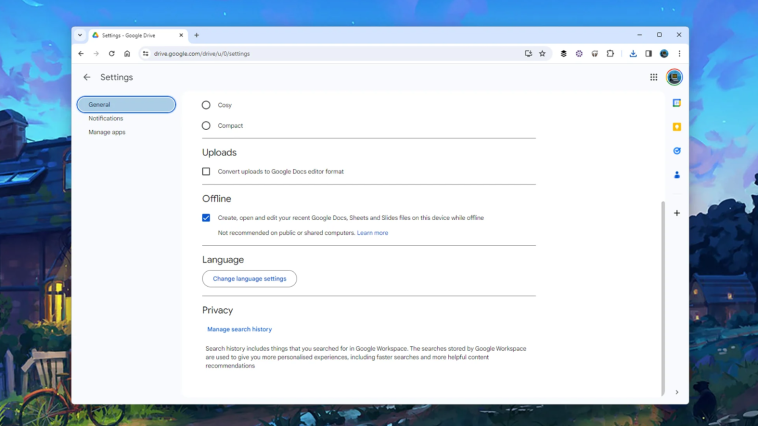Open Google Contacts side panel icon
The image size is (758, 426).
pos(677,175)
